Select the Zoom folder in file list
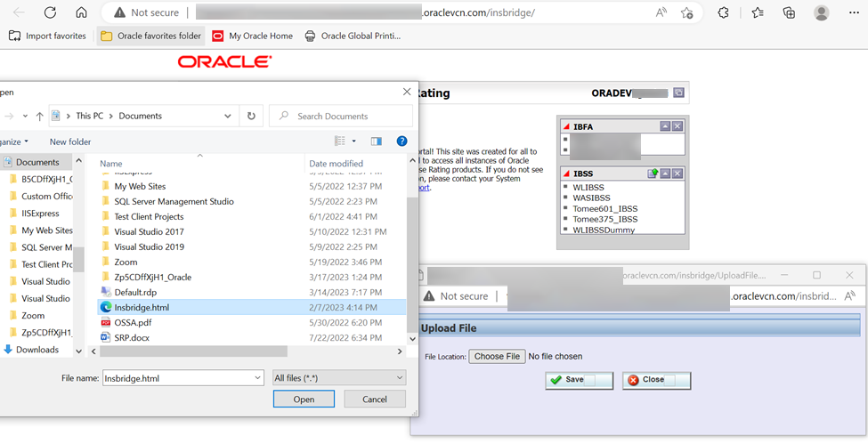 [252, 262]
